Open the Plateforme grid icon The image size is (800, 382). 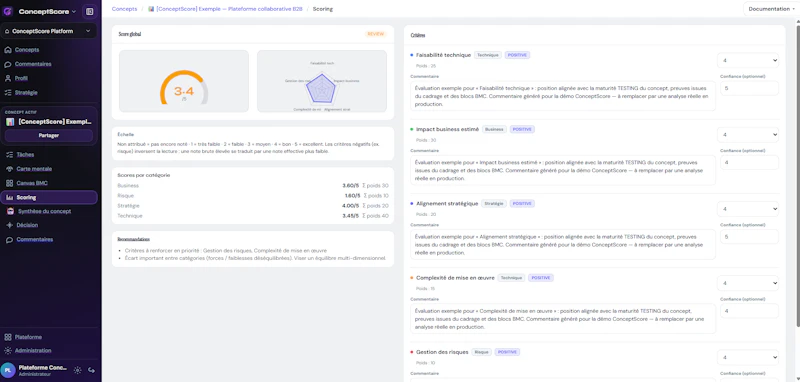point(8,337)
